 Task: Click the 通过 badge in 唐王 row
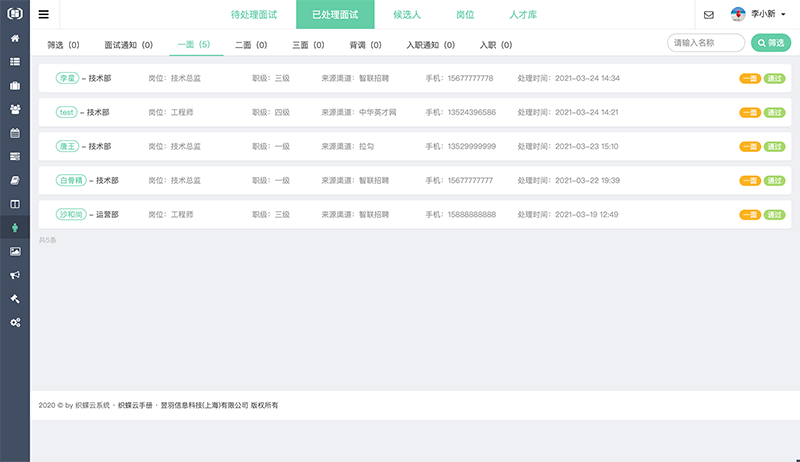(774, 147)
